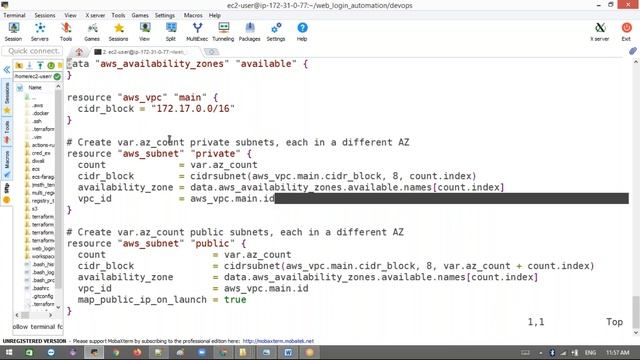Click the Quick connect input field
Image resolution: width=640 pixels, height=360 pixels.
point(33,51)
